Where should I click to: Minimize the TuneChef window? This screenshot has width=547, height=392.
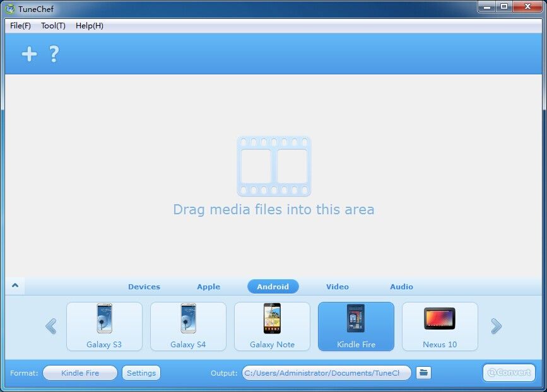[x=487, y=7]
